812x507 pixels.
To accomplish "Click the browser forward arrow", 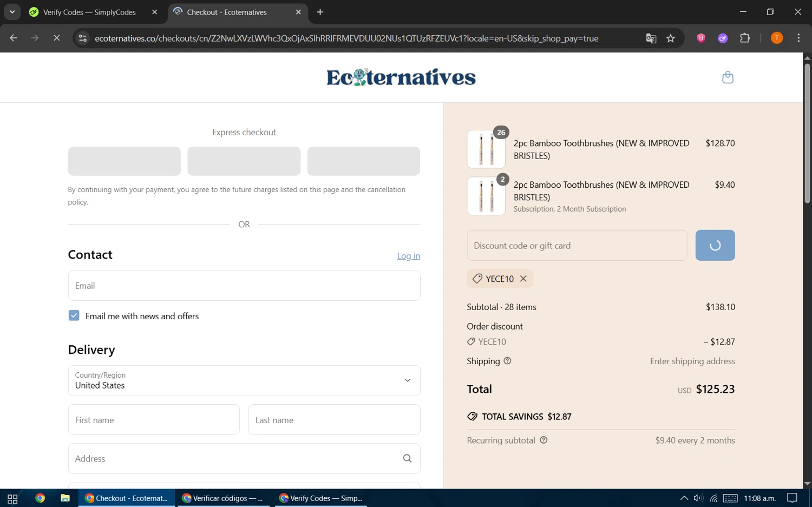I will point(35,38).
